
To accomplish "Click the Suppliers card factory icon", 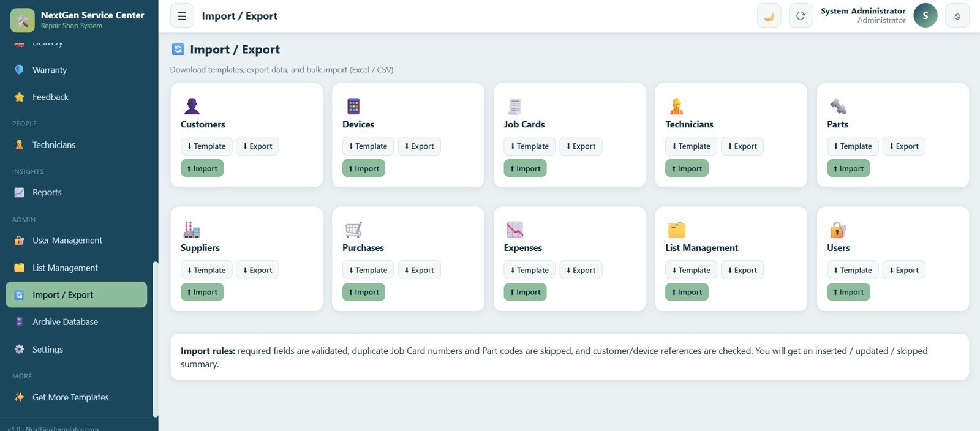I will [192, 230].
